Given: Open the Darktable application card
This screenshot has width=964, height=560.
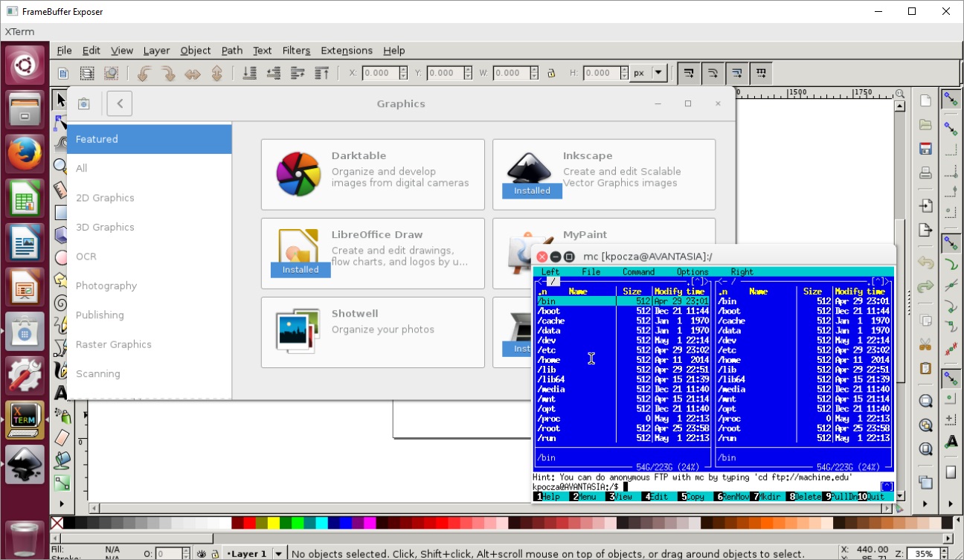Looking at the screenshot, I should (373, 175).
